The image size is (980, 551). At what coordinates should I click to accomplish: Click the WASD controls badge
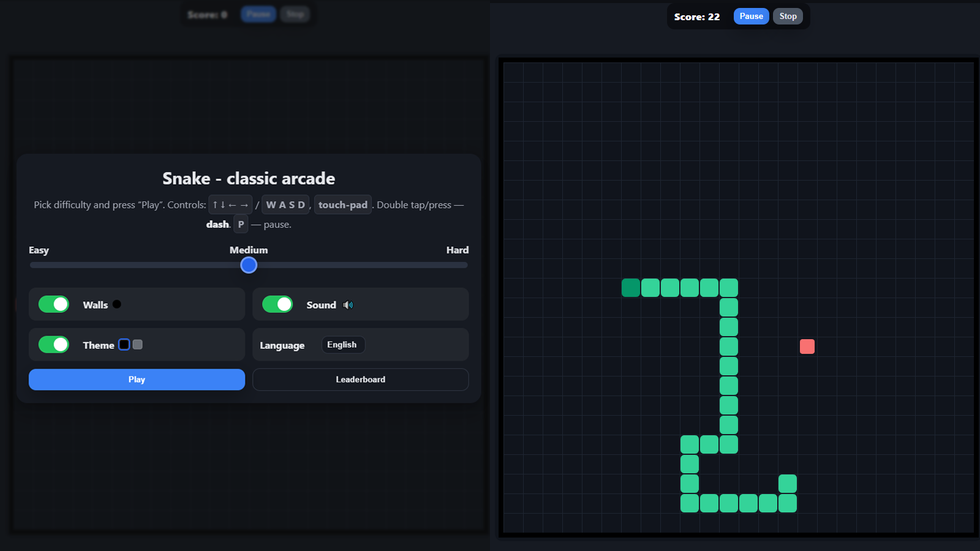(285, 204)
